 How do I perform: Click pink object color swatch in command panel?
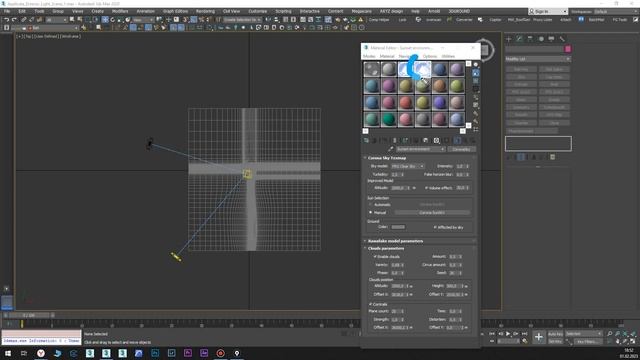pos(568,49)
